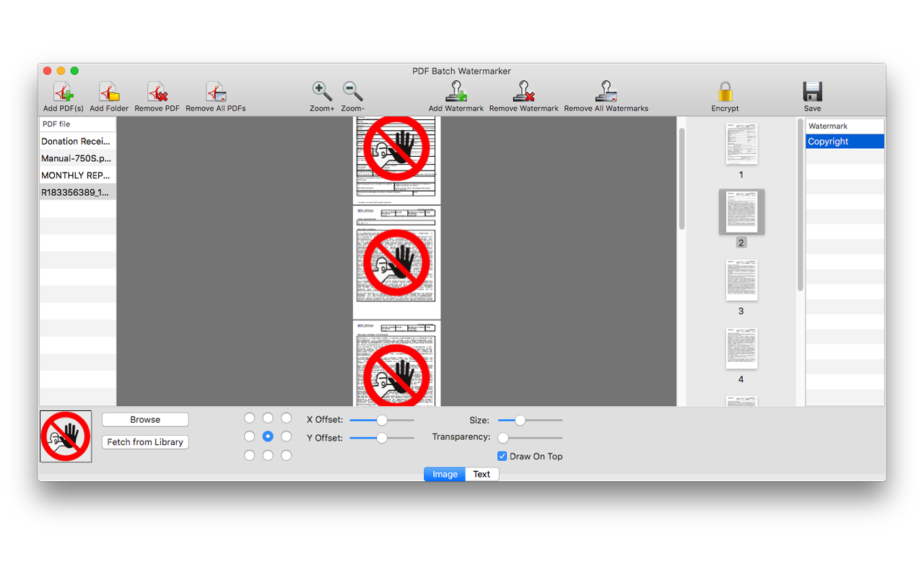Switch to the Image tab
This screenshot has height=578, width=924.
[445, 475]
